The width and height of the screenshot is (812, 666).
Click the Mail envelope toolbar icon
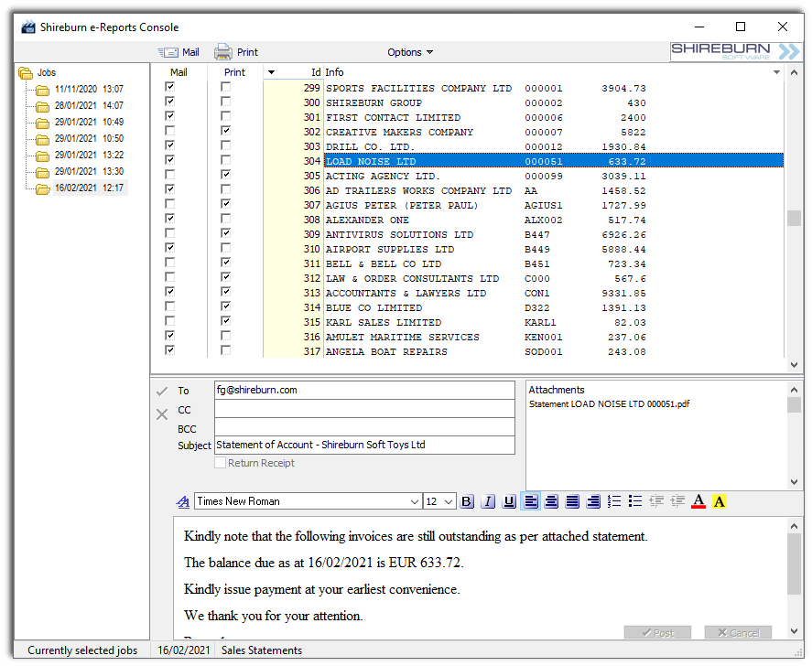(168, 52)
